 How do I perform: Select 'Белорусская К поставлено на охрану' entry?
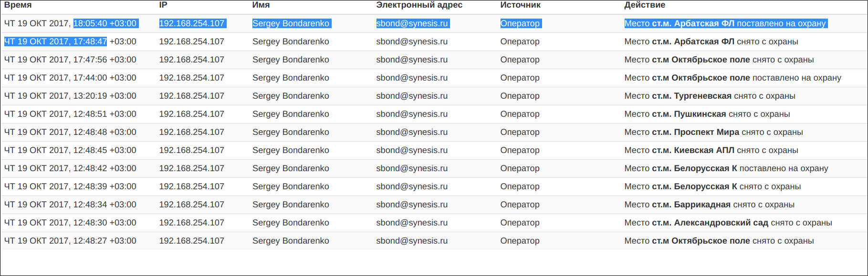pyautogui.click(x=726, y=168)
